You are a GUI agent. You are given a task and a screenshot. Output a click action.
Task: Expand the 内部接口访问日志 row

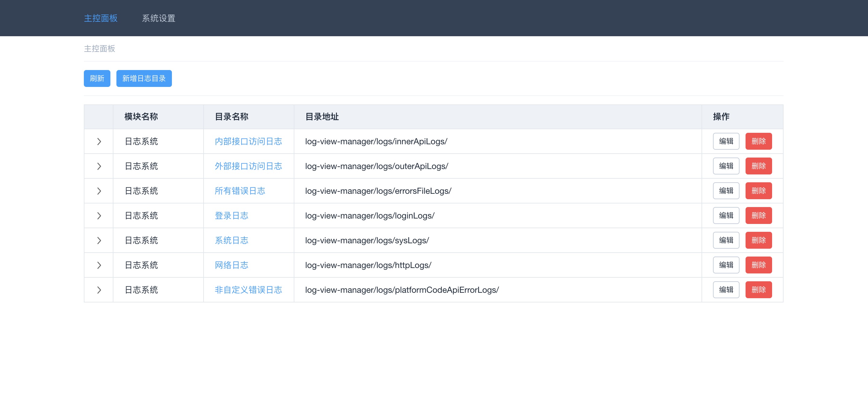coord(99,141)
